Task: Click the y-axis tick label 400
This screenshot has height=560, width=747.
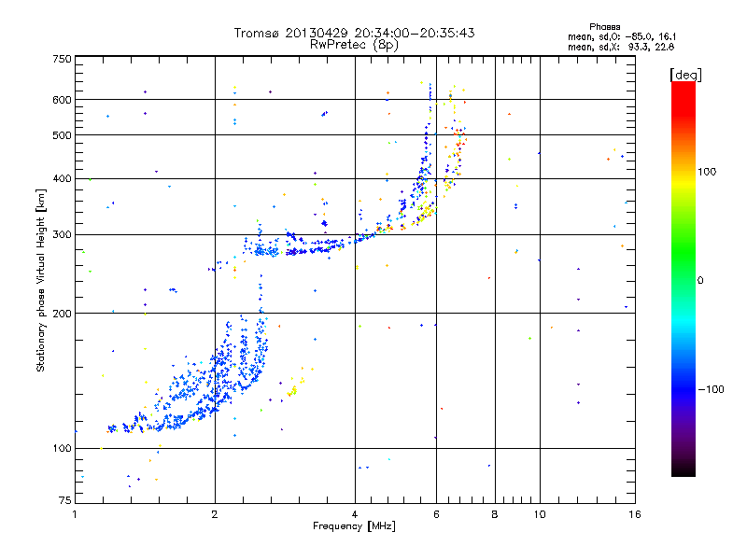Action: [x=62, y=179]
